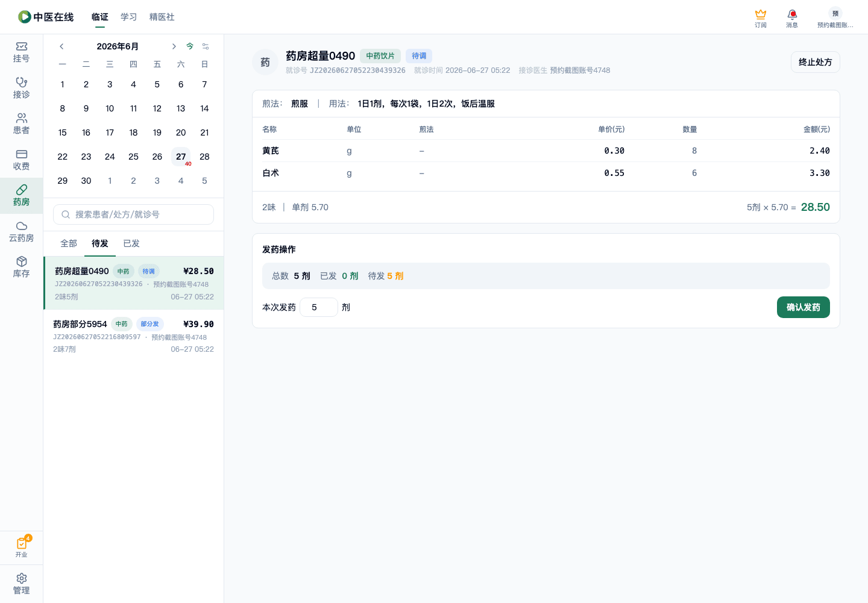Open the 挂号 registration sidebar icon
Viewport: 868px width, 603px height.
21,52
